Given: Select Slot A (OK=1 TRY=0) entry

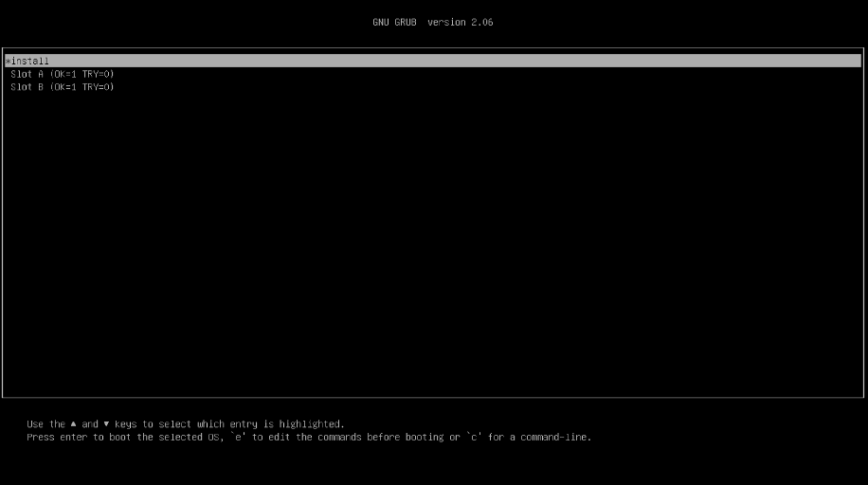Looking at the screenshot, I should point(62,74).
